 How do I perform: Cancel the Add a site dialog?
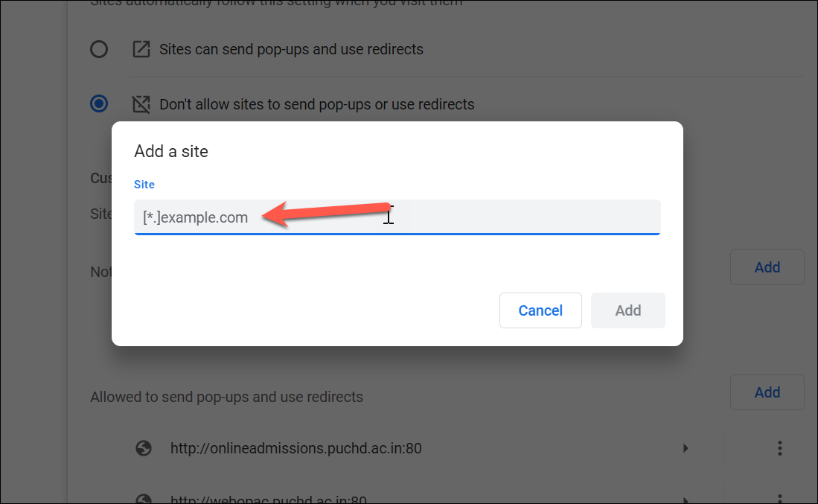pyautogui.click(x=540, y=310)
